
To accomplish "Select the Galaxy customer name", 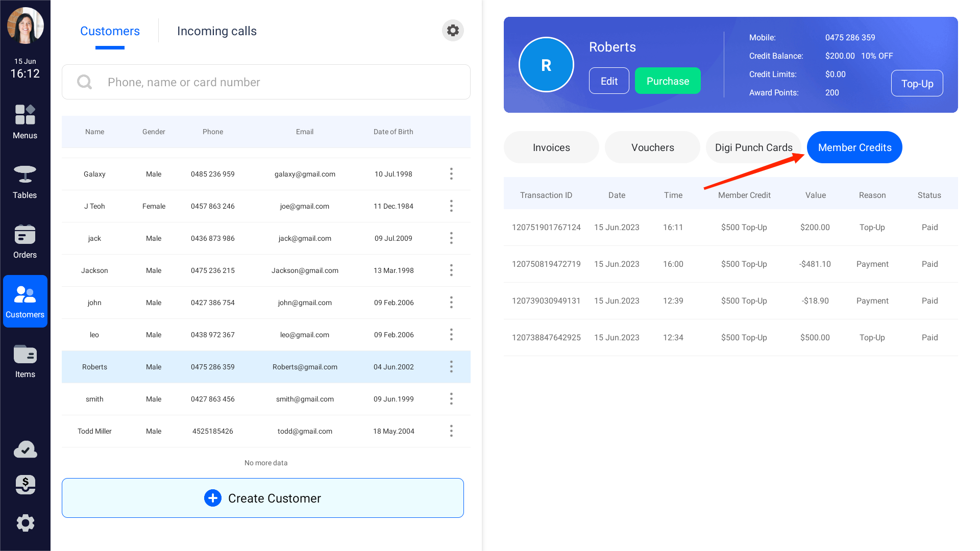I will [x=94, y=174].
